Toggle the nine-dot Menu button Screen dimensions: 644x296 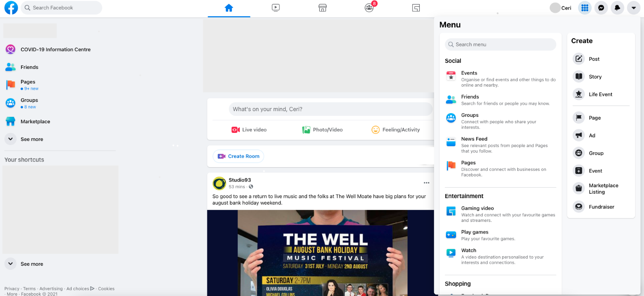point(585,8)
